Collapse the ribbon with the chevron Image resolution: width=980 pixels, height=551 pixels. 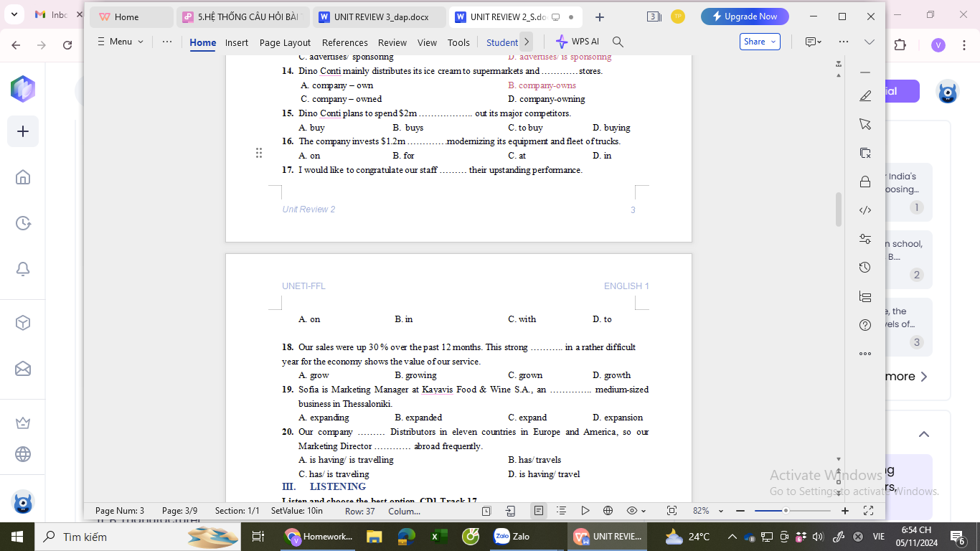coord(870,42)
